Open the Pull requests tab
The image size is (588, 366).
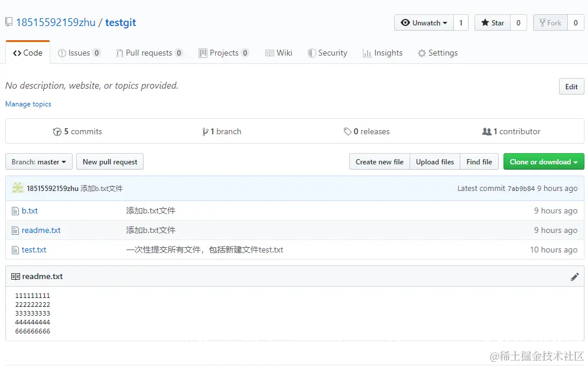pyautogui.click(x=150, y=53)
